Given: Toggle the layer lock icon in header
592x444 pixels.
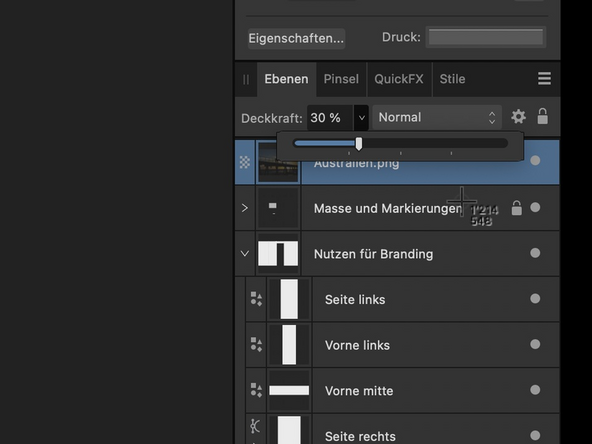Looking at the screenshot, I should pyautogui.click(x=543, y=116).
